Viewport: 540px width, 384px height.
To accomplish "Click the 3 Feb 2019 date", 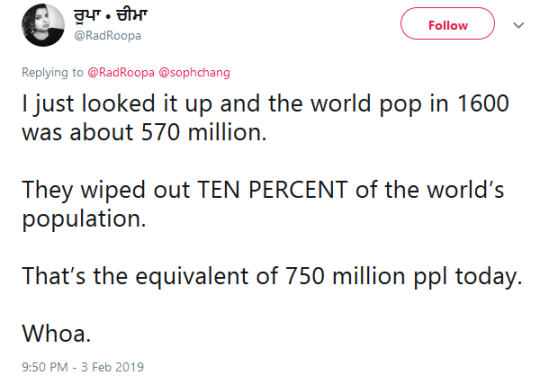I will tap(112, 367).
